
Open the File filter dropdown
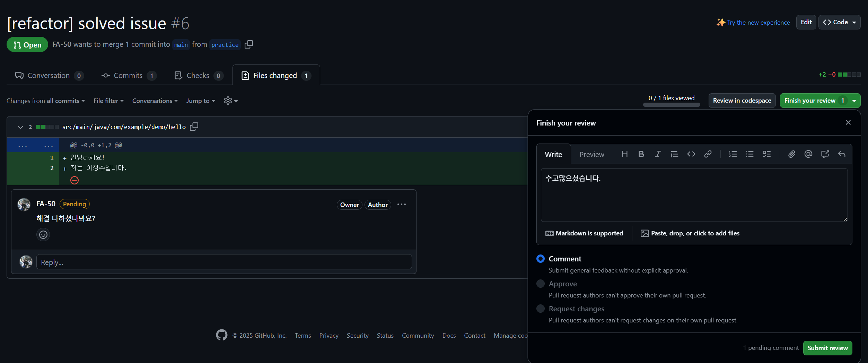tap(108, 101)
